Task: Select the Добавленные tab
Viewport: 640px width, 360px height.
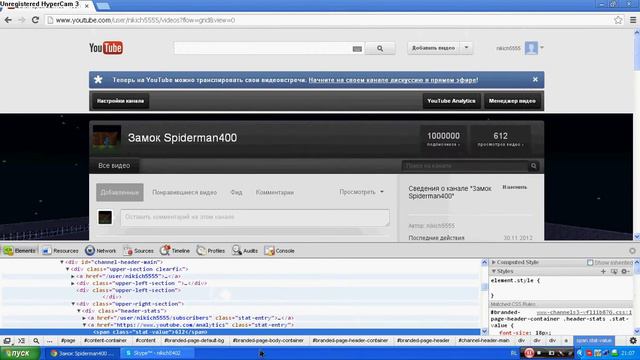Action: tap(120, 192)
